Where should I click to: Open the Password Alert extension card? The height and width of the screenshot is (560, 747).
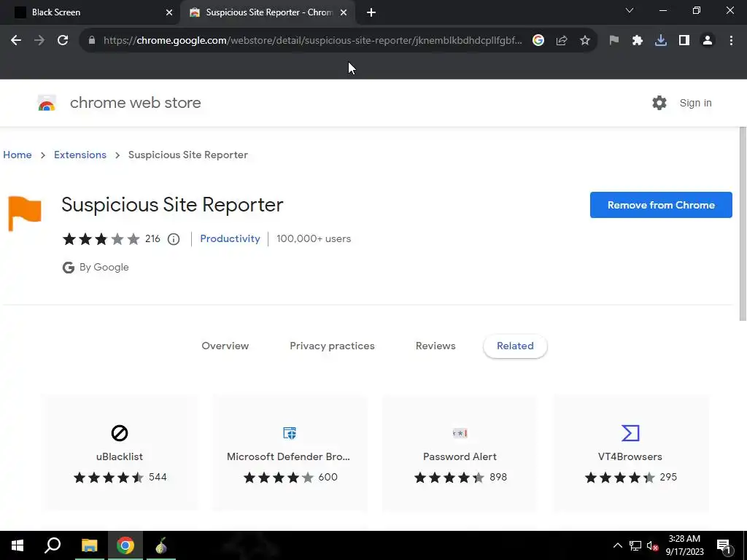tap(460, 452)
